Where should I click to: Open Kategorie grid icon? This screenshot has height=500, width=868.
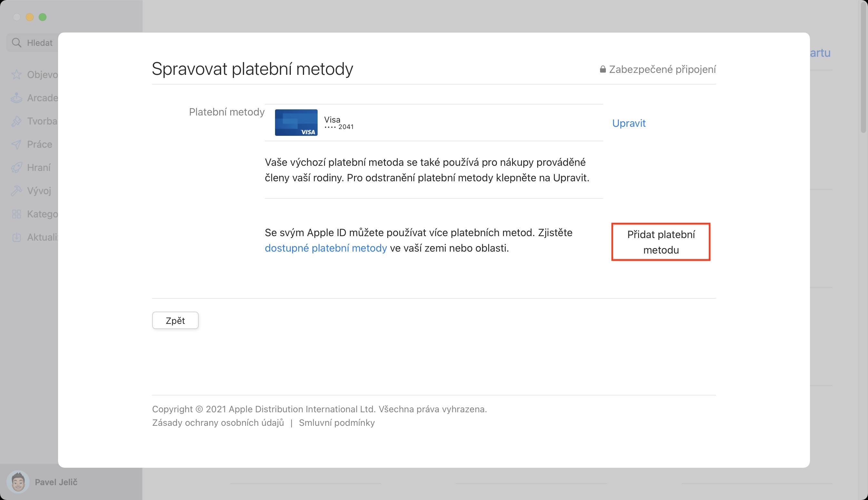tap(16, 214)
